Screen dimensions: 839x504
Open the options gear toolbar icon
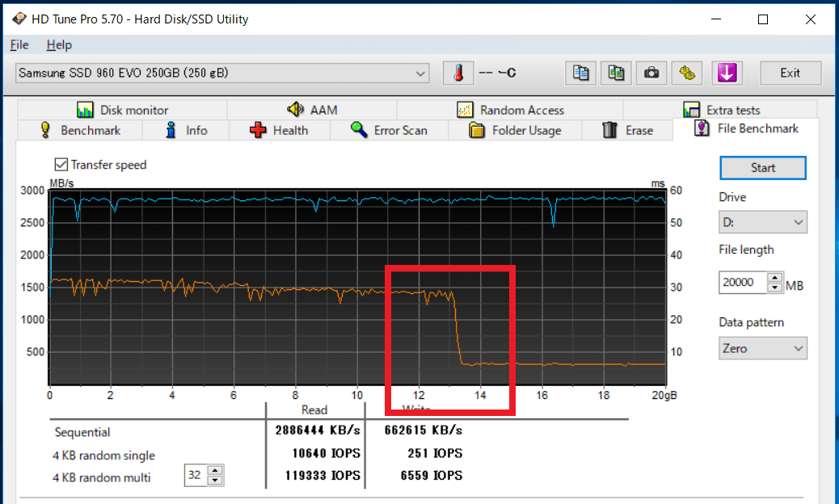(x=687, y=73)
